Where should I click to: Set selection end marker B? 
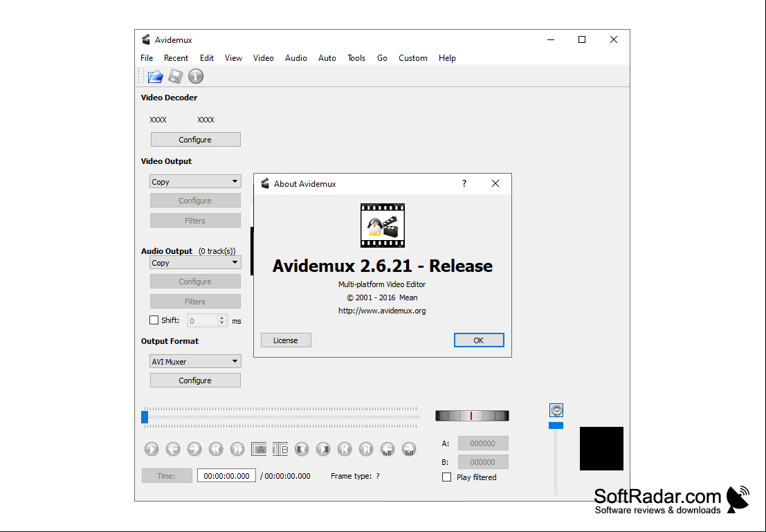point(280,449)
